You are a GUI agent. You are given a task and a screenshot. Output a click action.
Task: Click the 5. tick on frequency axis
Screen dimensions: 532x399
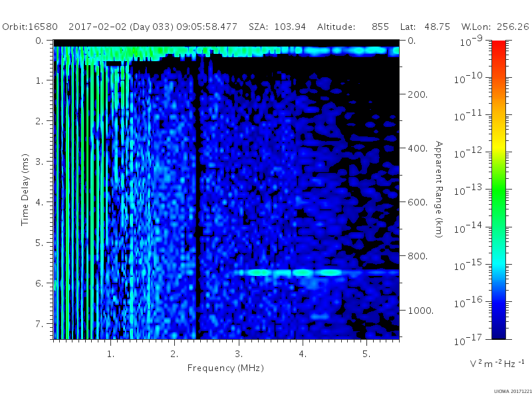pyautogui.click(x=366, y=354)
